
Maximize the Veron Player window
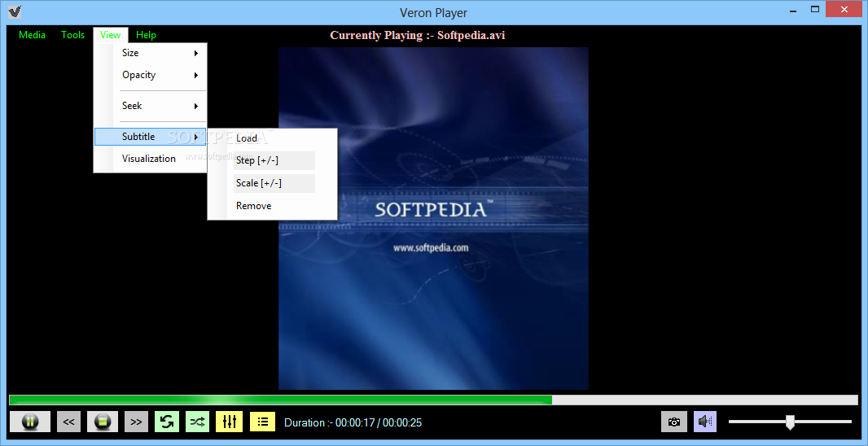click(815, 10)
